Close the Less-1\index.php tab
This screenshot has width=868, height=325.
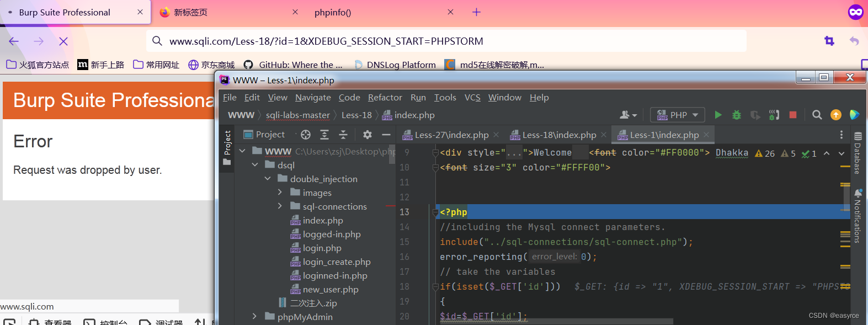706,135
